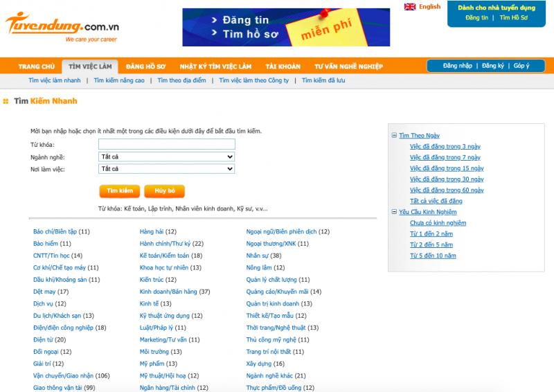The image size is (554, 392).
Task: Filter by Từ 5 đến 10 năm
Action: (433, 256)
